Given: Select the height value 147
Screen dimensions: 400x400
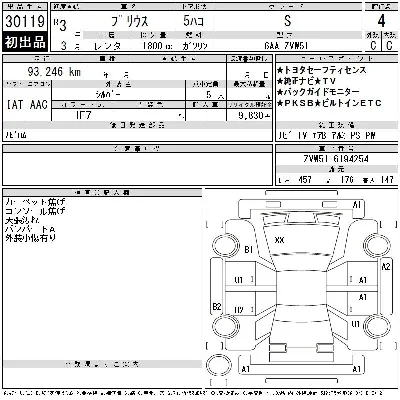Looking at the screenshot, I should (x=387, y=180).
